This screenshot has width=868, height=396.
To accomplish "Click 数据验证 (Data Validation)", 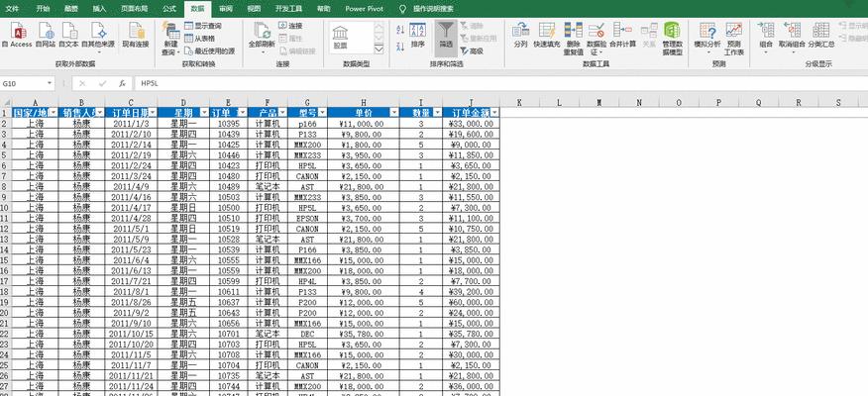I will [597, 39].
